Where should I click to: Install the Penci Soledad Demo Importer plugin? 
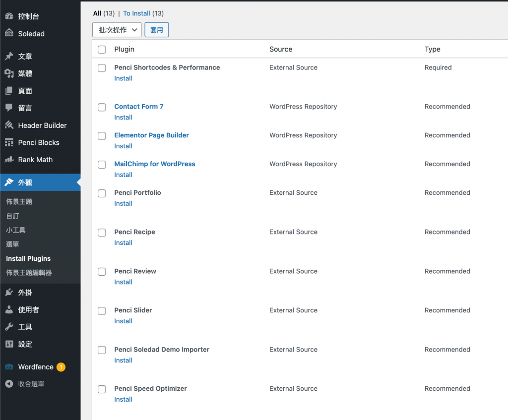123,360
